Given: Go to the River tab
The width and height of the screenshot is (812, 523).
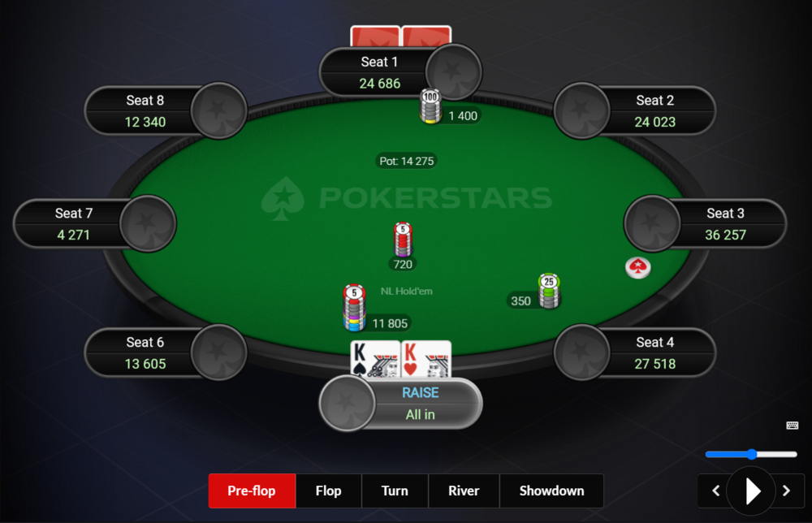Looking at the screenshot, I should 464,491.
